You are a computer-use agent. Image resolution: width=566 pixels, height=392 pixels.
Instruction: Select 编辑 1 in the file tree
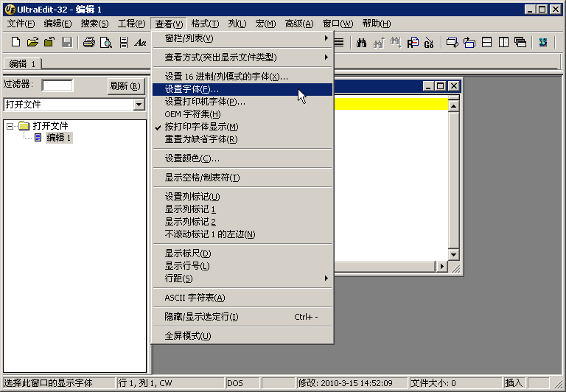[59, 138]
